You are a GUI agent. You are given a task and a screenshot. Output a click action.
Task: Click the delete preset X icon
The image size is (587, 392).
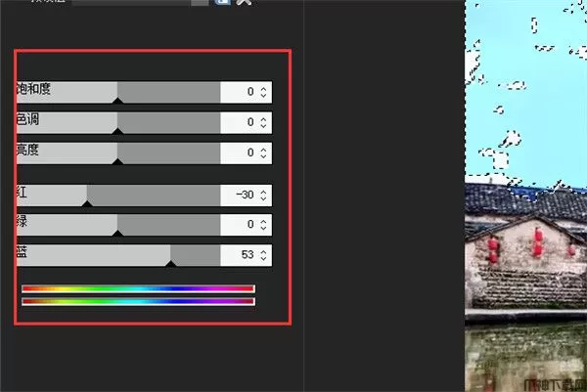click(244, 2)
